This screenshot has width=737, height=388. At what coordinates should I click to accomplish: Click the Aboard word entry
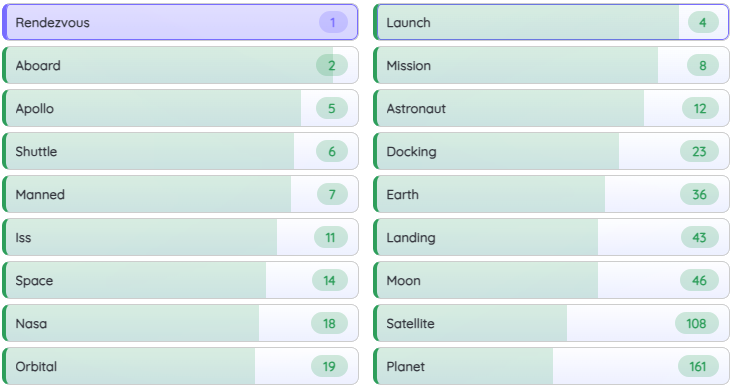180,65
